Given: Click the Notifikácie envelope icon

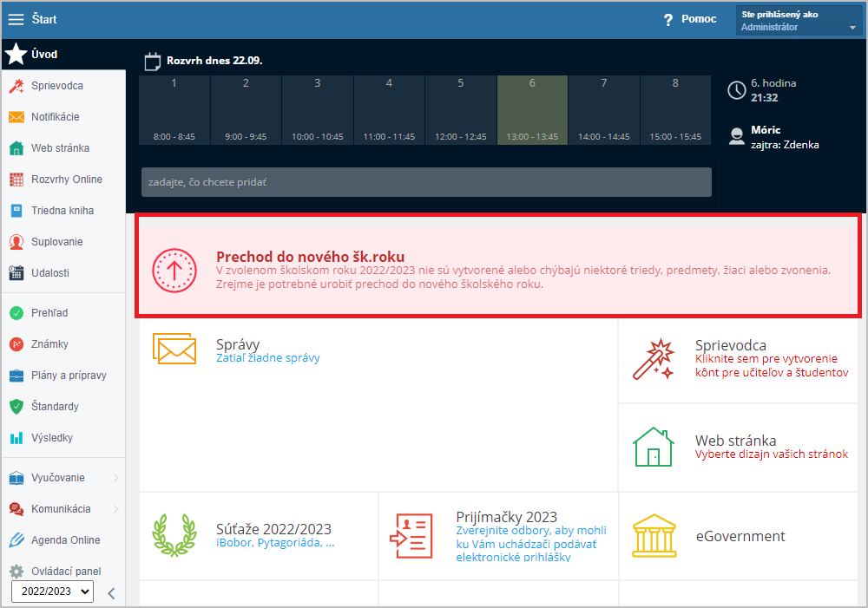Looking at the screenshot, I should (16, 117).
